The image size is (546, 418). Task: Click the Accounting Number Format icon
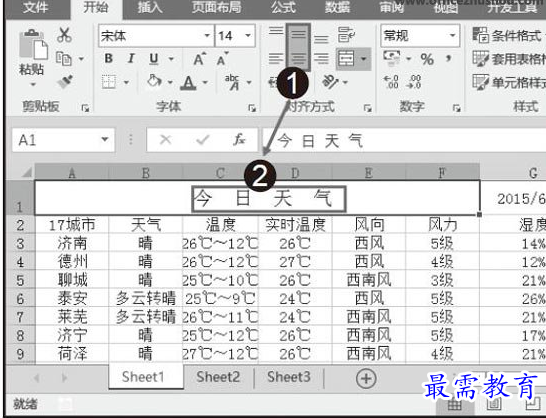pos(392,58)
